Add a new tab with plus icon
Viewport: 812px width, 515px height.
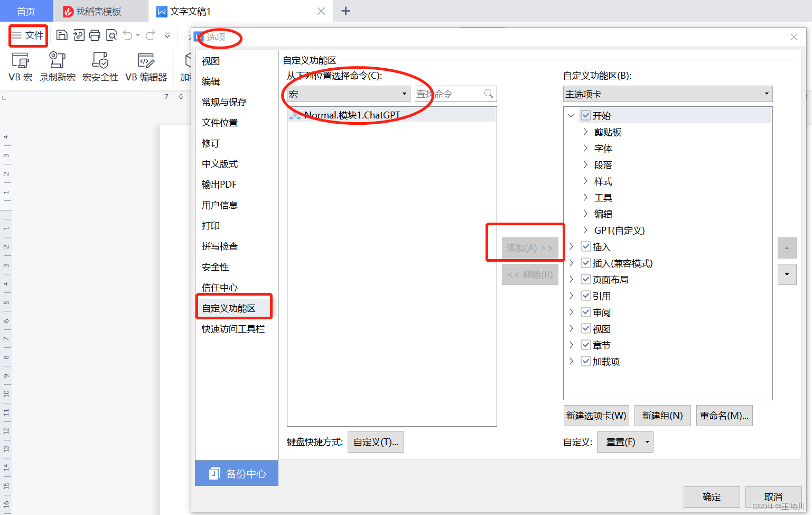[x=346, y=11]
